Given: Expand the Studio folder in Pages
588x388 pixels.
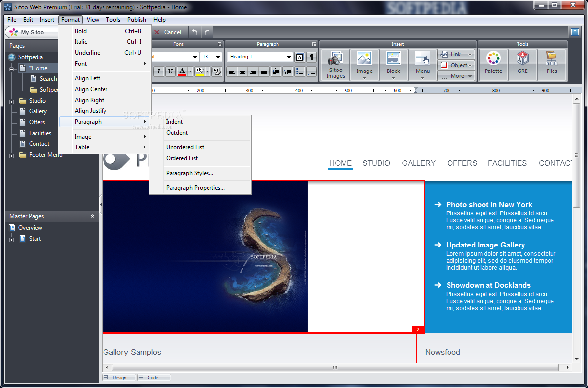Looking at the screenshot, I should (12, 102).
